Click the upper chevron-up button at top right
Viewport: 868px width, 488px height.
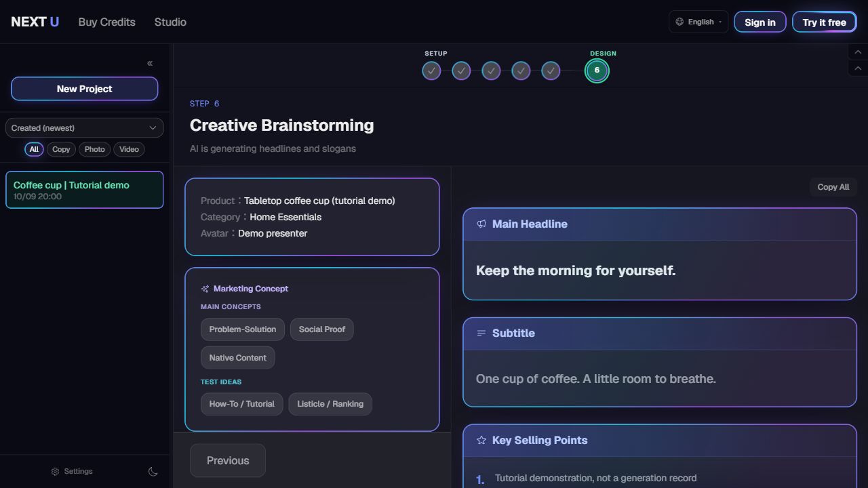(x=858, y=52)
